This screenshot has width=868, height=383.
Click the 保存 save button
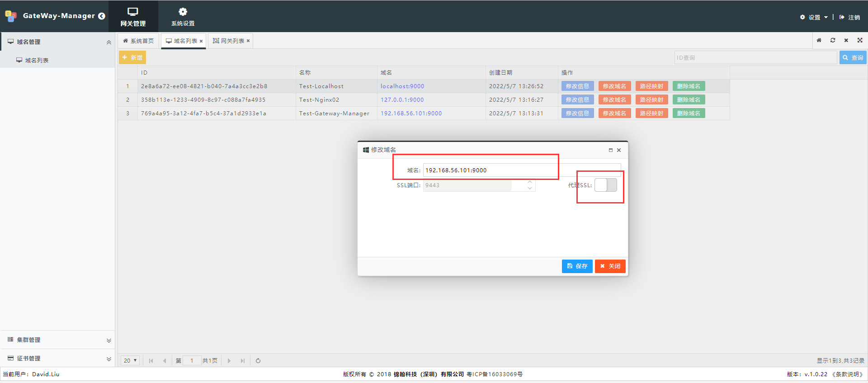(577, 266)
